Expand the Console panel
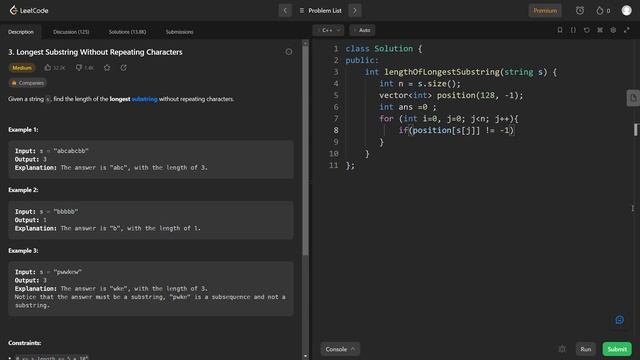Viewport: 640px width, 360px height. tap(340, 349)
